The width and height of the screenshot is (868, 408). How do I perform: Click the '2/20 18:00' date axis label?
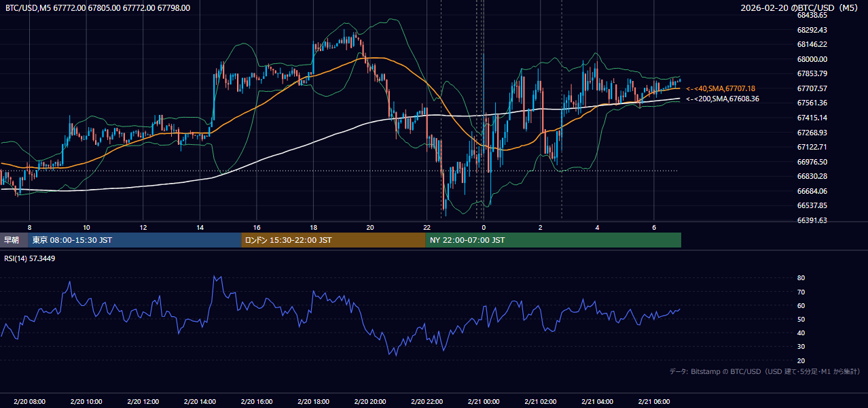[313, 402]
